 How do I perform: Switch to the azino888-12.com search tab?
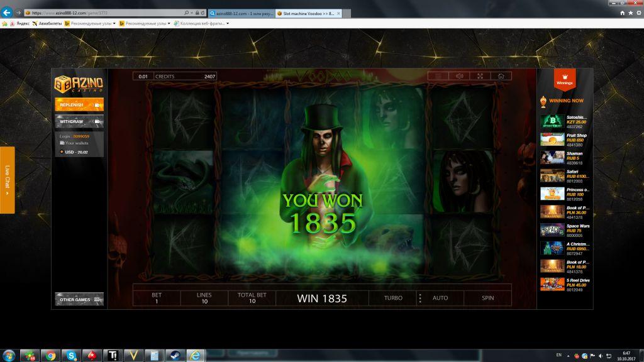[x=241, y=14]
